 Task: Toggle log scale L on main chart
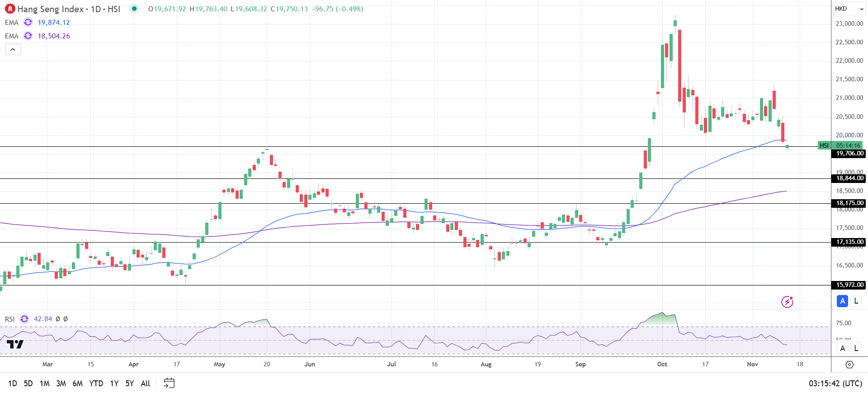click(856, 301)
